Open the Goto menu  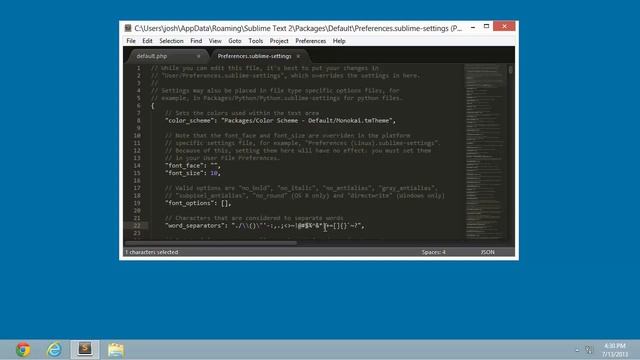235,41
